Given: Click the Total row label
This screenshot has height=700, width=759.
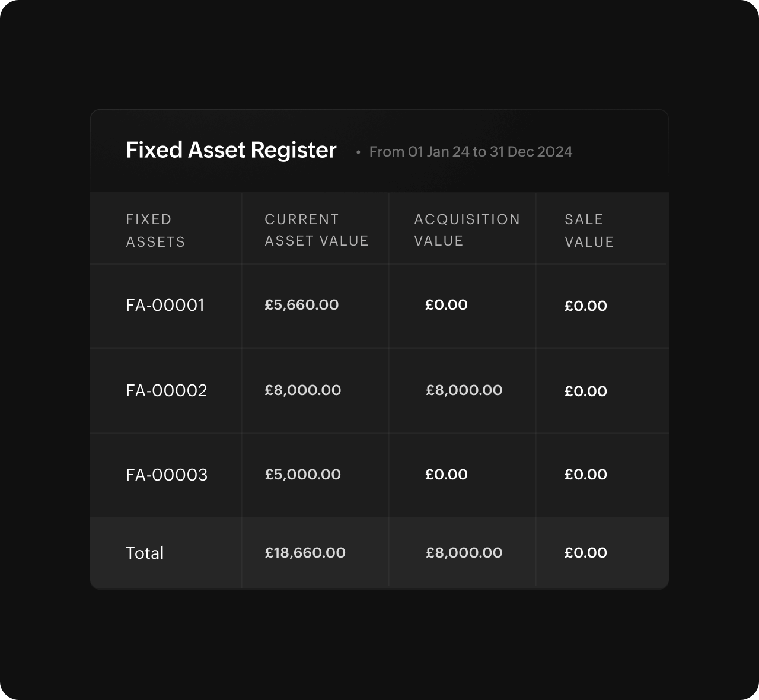Looking at the screenshot, I should point(145,553).
